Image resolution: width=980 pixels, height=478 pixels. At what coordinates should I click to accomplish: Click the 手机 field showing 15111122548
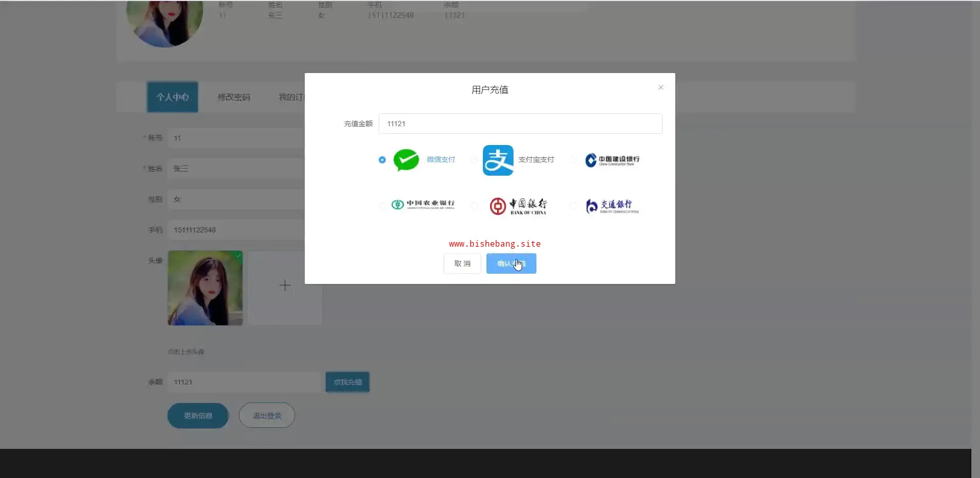point(236,230)
